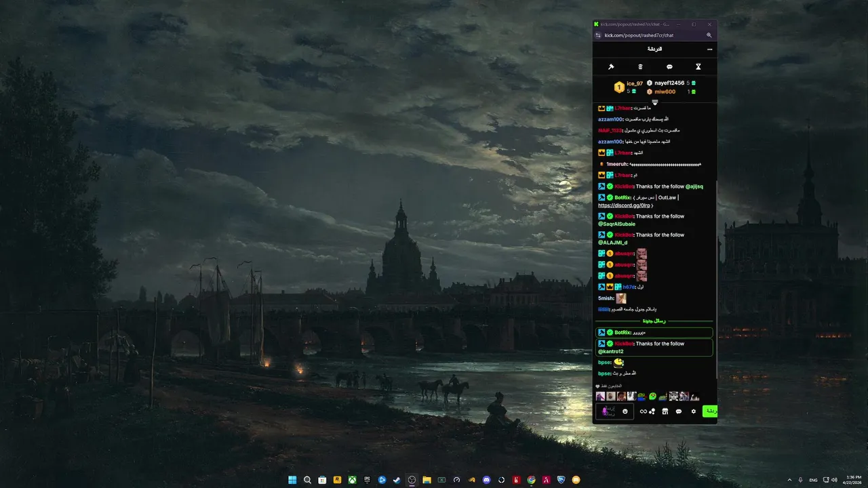The width and height of the screenshot is (868, 488).
Task: Click the microphone tray icon
Action: pos(801,480)
